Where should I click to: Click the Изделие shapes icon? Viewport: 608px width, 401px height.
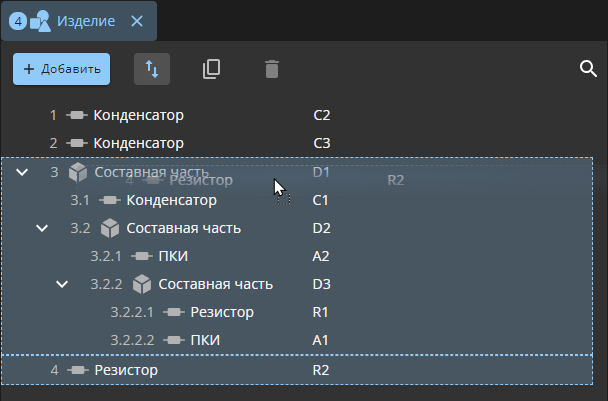(x=40, y=21)
